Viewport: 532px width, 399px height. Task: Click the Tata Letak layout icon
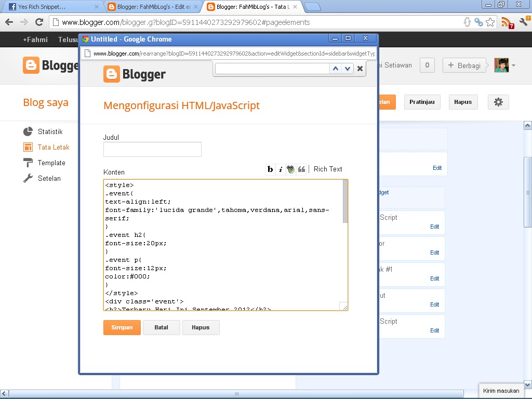(x=28, y=147)
